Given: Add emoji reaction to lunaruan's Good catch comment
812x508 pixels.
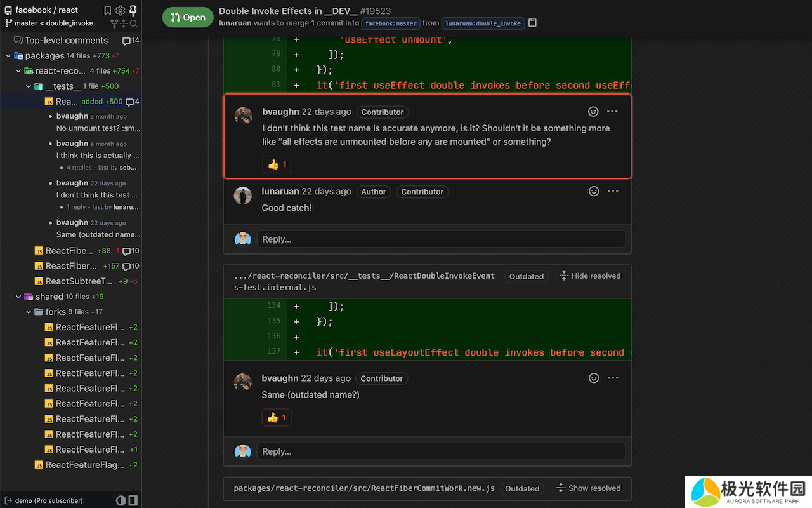Looking at the screenshot, I should tap(594, 191).
